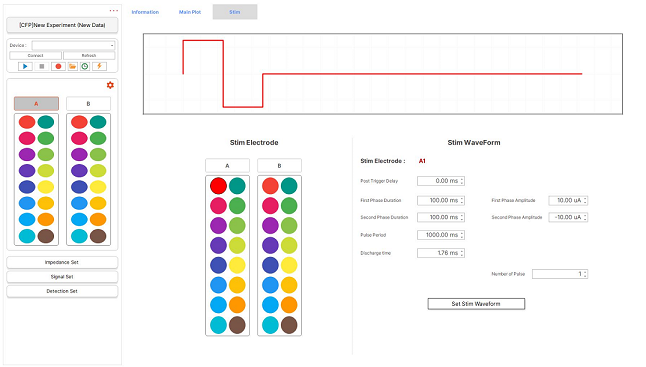Click the gray stop square icon

click(x=42, y=66)
